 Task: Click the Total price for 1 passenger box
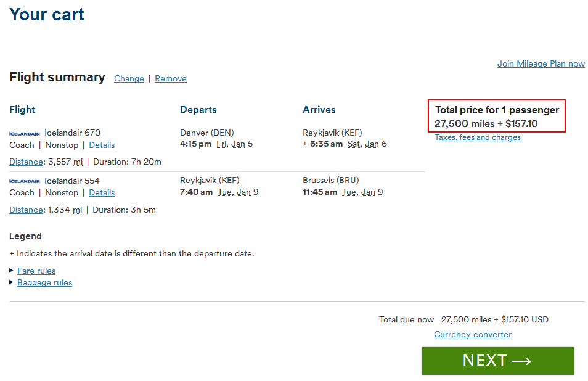(497, 116)
